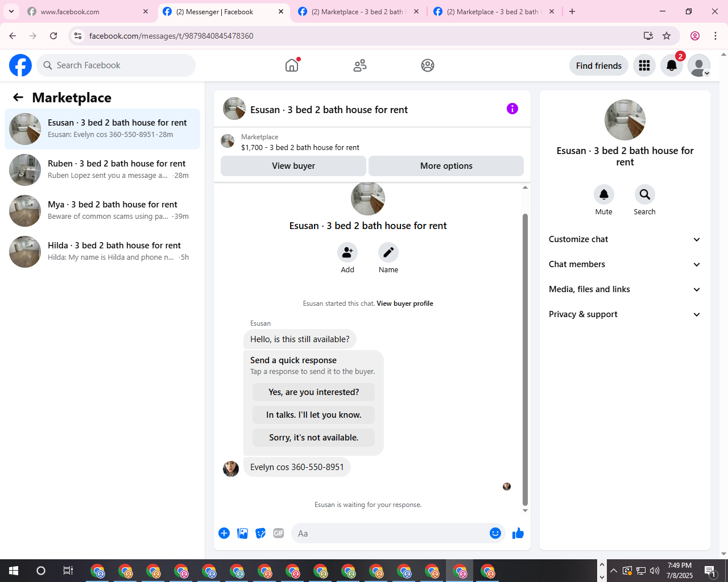Open the Groups icon in top navigation

pyautogui.click(x=428, y=65)
